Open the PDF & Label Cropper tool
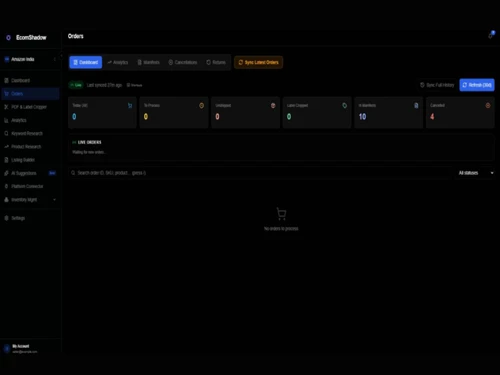 click(30, 107)
